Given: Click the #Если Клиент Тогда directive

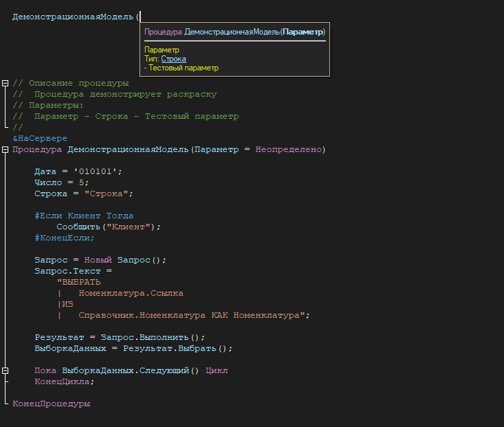Looking at the screenshot, I should point(84,216).
